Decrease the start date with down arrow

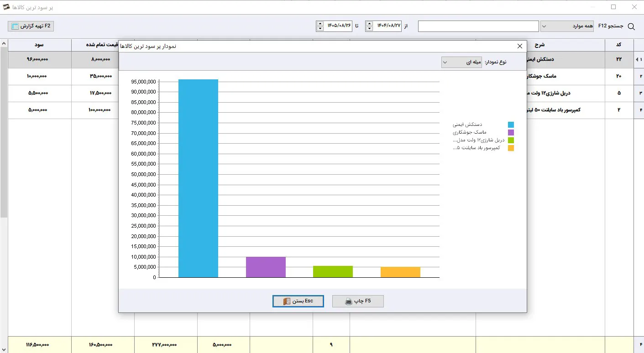(x=369, y=29)
